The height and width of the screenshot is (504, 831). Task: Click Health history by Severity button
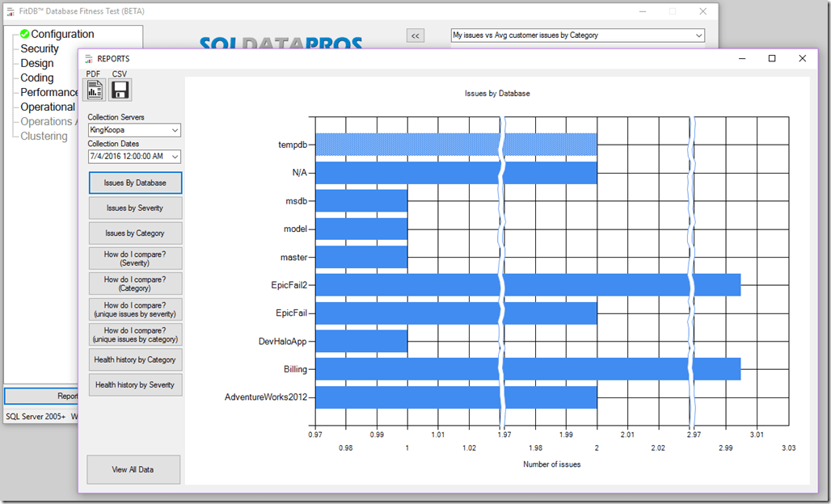[134, 384]
